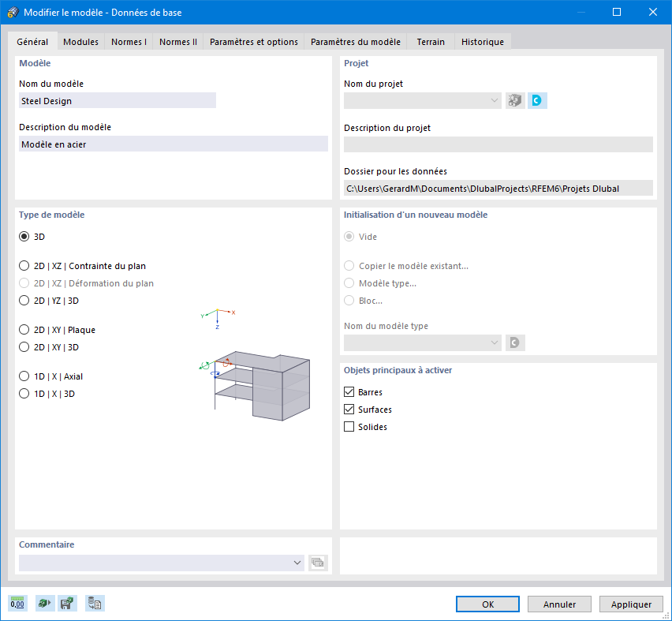Close the Modifier le modèle dialog

click(x=653, y=12)
